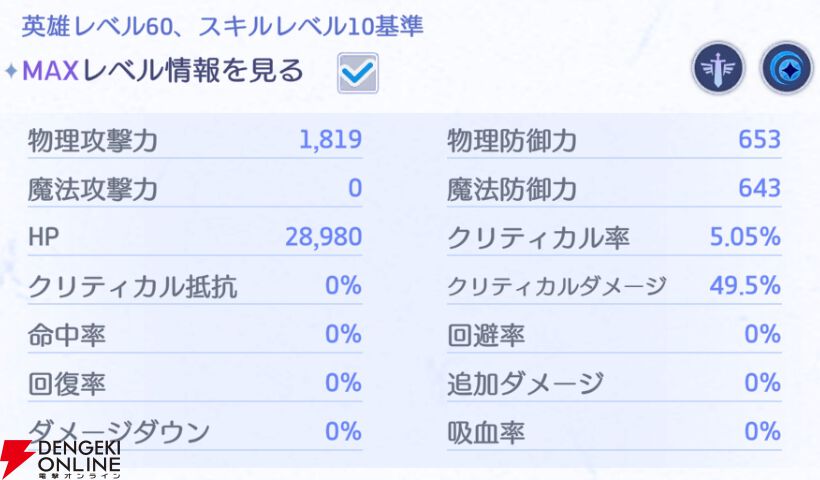This screenshot has width=820, height=480.
Task: Uncheck the MAXレベル情報を見る checkbox
Action: point(358,73)
